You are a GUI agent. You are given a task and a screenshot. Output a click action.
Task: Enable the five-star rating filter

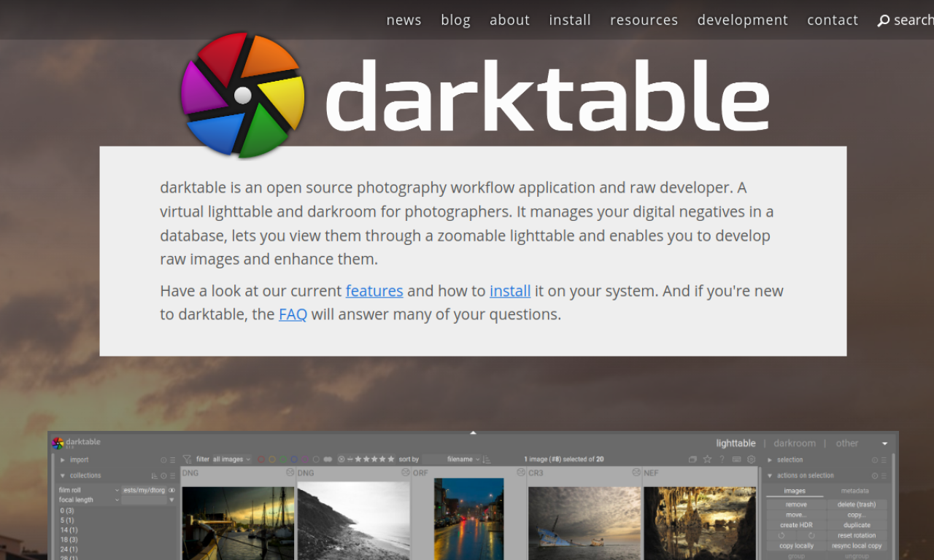(x=390, y=459)
